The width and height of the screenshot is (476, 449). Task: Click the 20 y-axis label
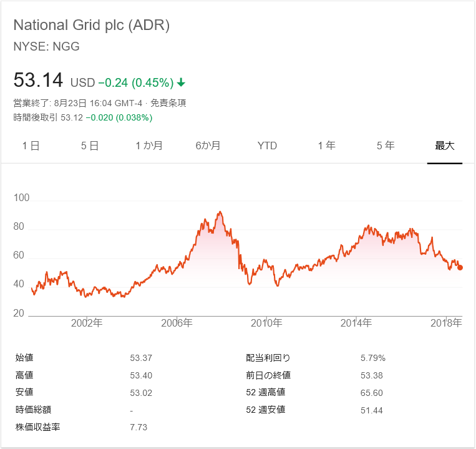coord(19,313)
